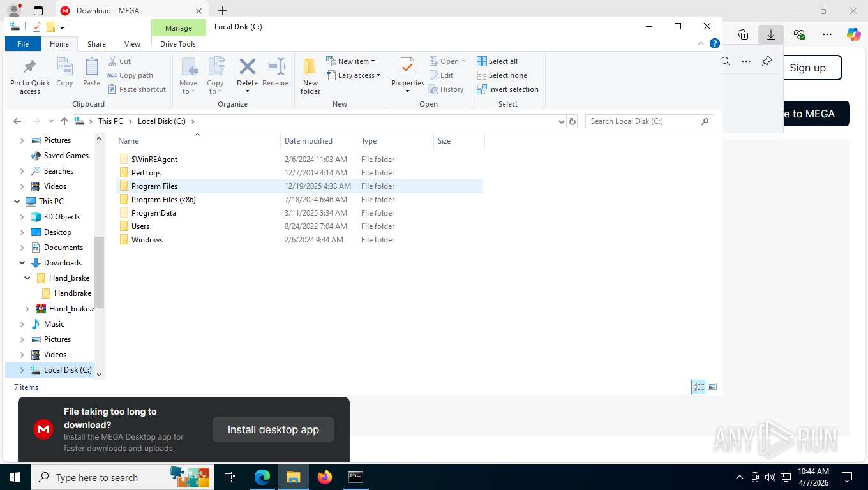868x490 pixels.
Task: Click Select all in ribbon
Action: point(497,61)
